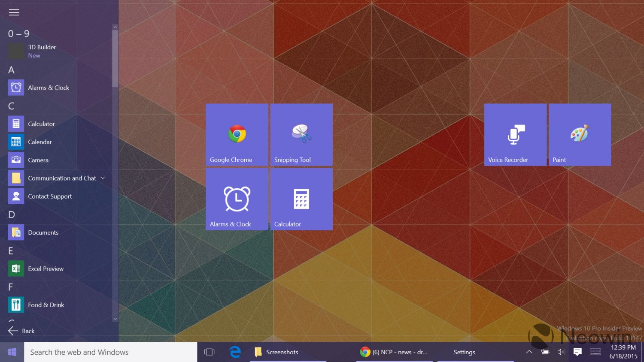Open the Google Chrome tile
The height and width of the screenshot is (362, 644).
(237, 135)
